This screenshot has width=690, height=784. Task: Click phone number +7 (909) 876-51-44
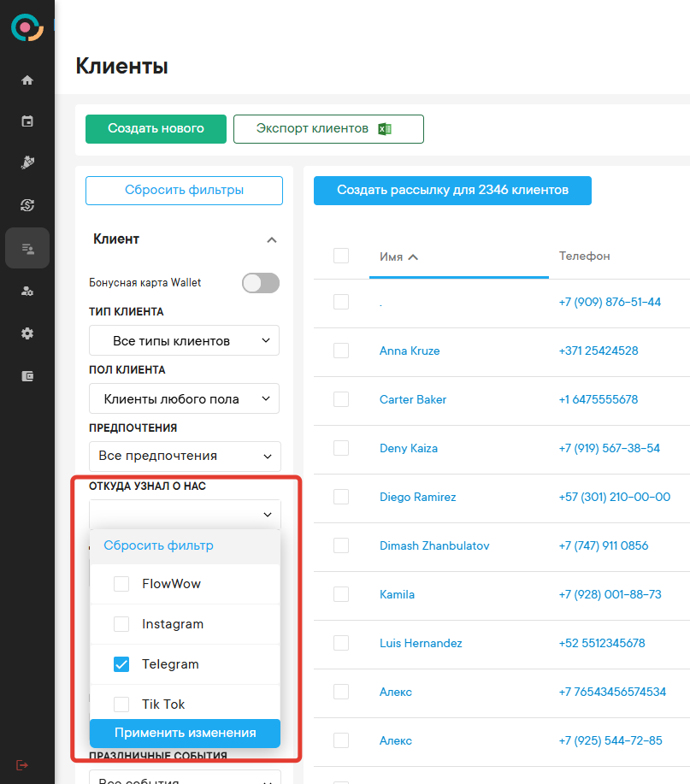[x=610, y=302]
